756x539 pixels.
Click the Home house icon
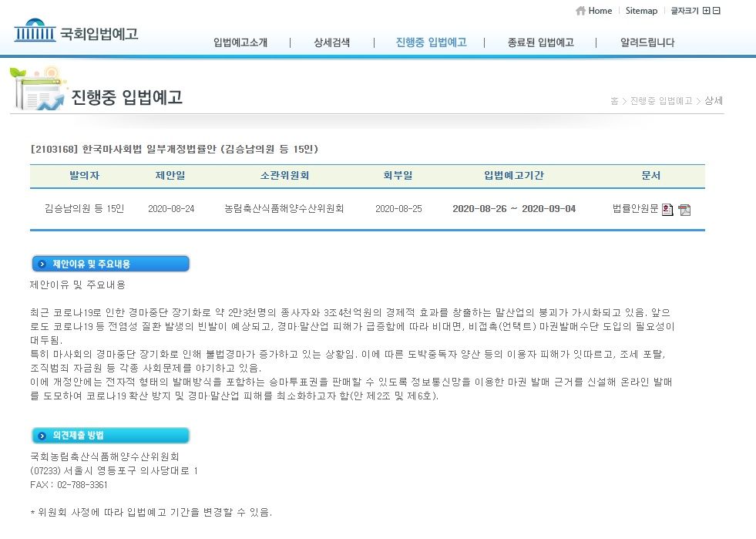580,11
